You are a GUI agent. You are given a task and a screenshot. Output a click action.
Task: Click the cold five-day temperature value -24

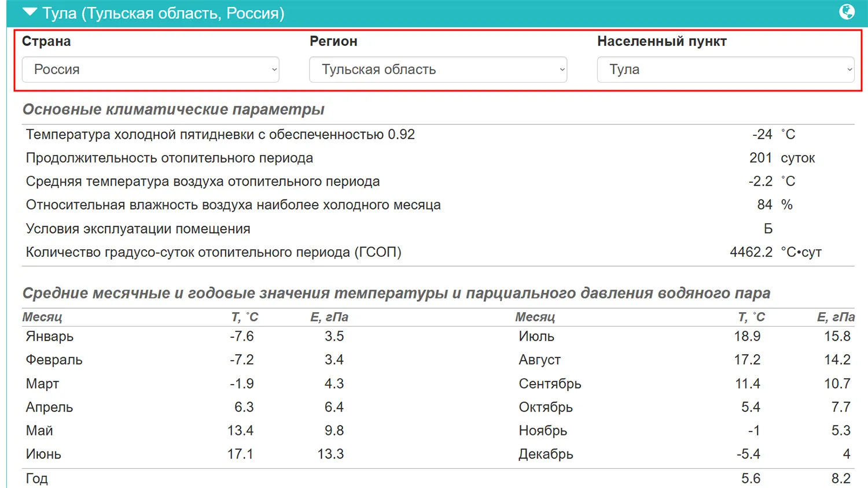pyautogui.click(x=762, y=134)
